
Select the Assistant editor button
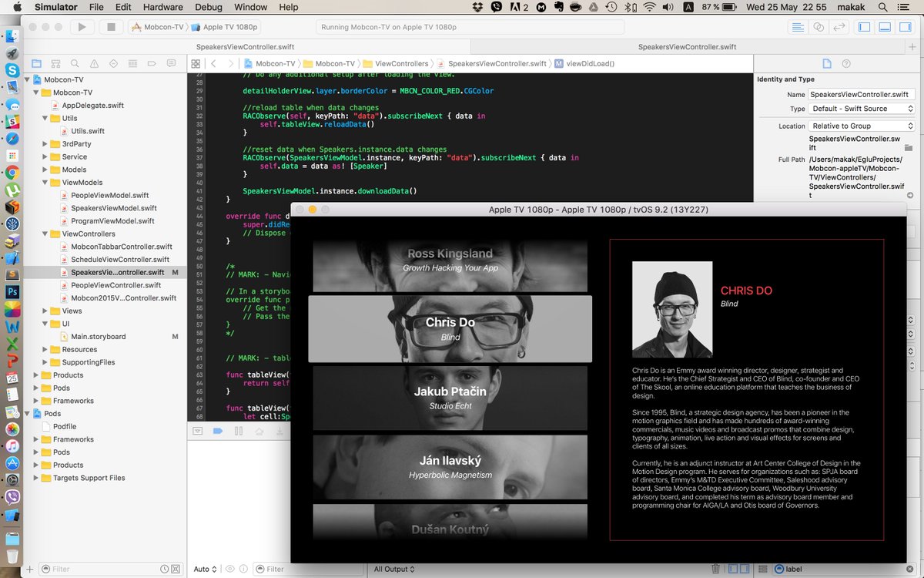(819, 27)
